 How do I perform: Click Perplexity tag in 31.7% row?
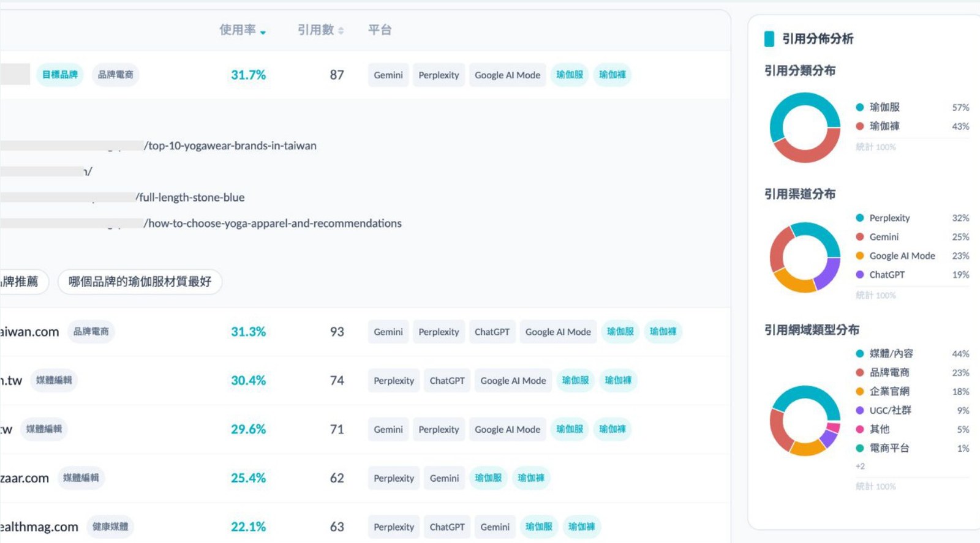coord(439,75)
